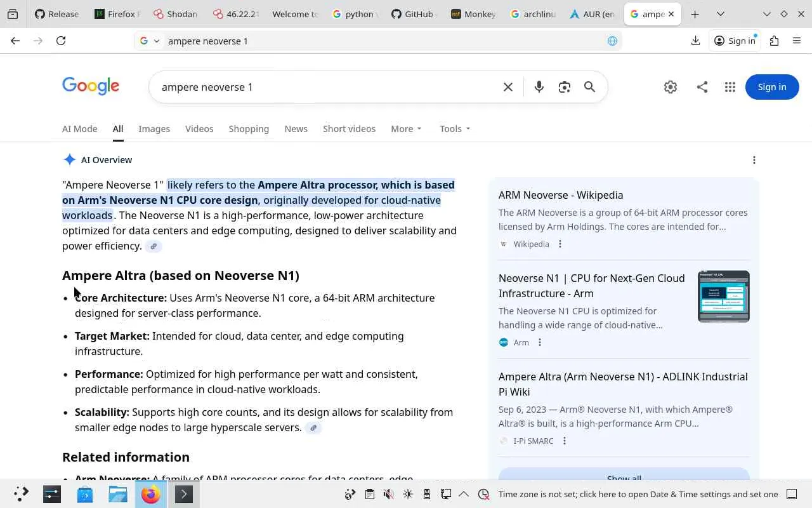Open the Firefox application menu
812x508 pixels.
tap(797, 41)
